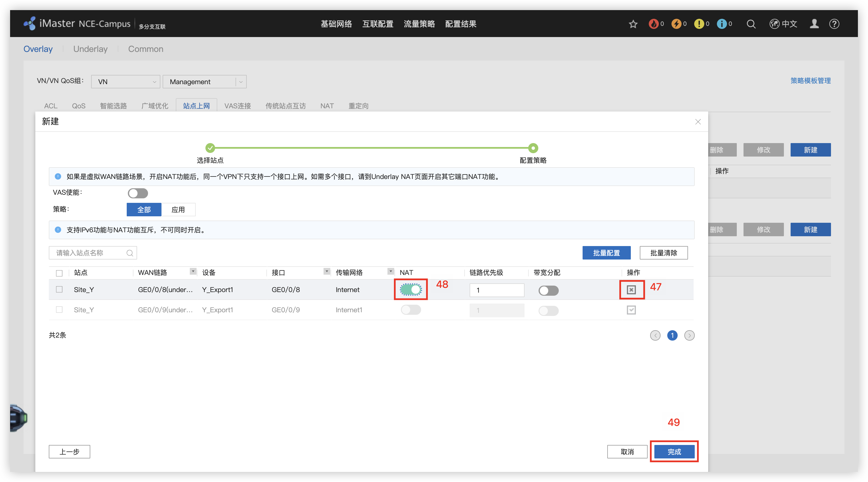Viewport: 868px width, 482px height.
Task: Expand the VN type dropdown
Action: click(125, 82)
